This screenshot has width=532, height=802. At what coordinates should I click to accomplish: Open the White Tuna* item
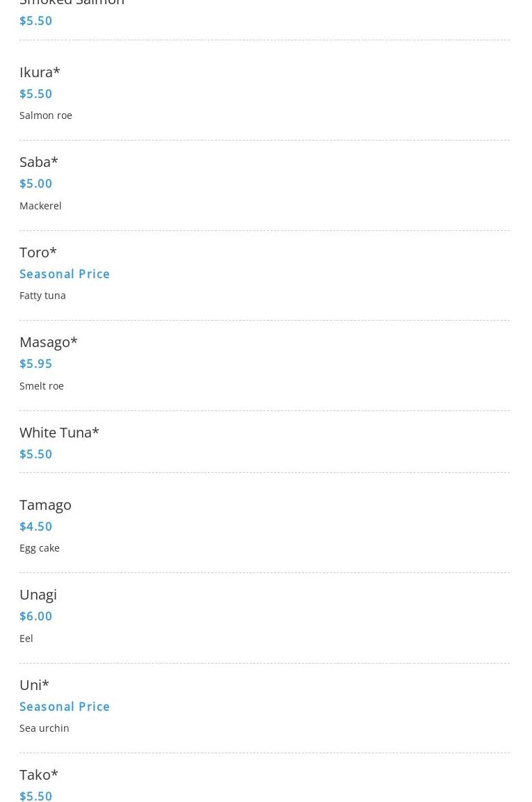click(59, 433)
